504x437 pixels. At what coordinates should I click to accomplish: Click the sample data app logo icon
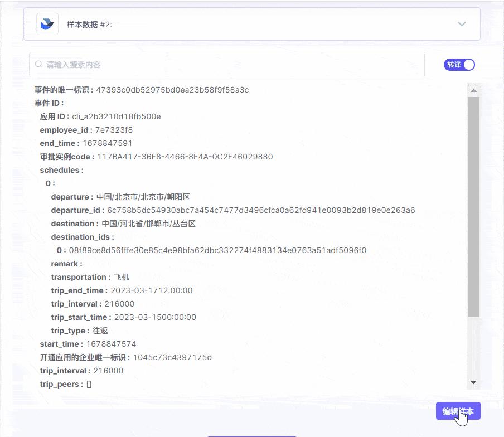click(46, 24)
